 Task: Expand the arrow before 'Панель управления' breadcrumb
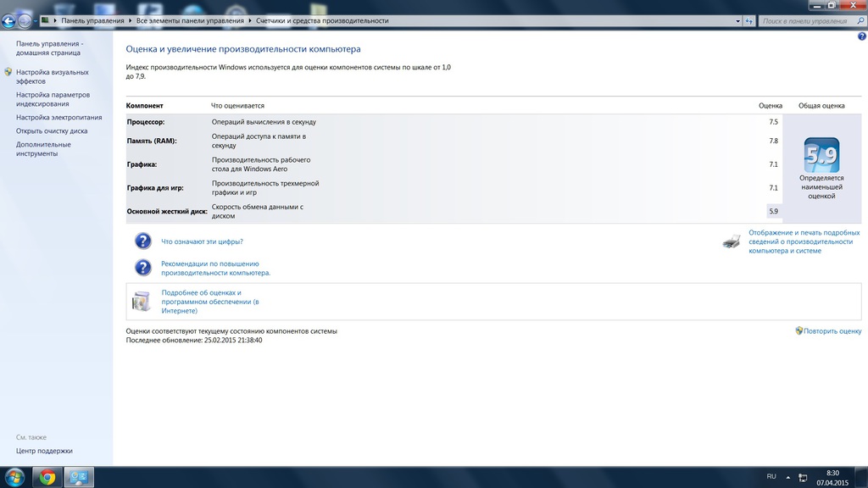click(55, 20)
